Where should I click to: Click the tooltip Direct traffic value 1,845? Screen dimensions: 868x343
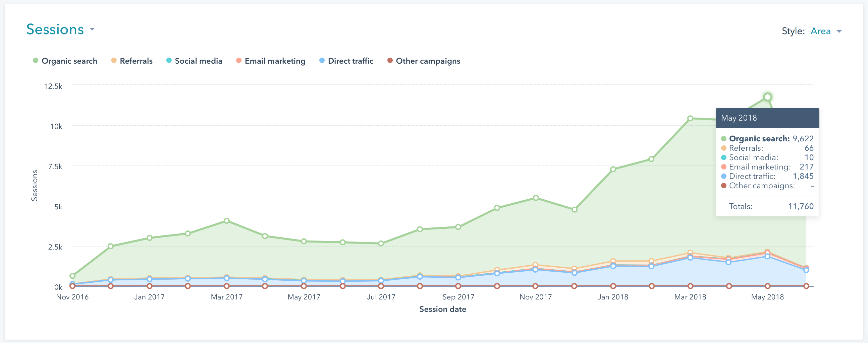(803, 176)
